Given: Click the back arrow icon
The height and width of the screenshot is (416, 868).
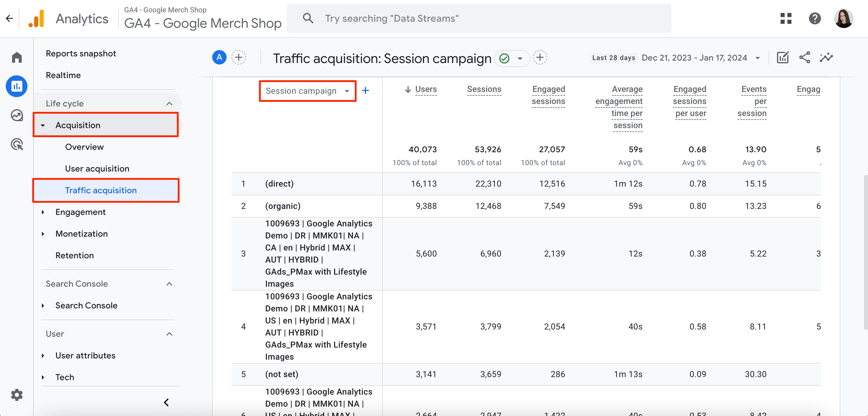Looking at the screenshot, I should click(x=9, y=18).
